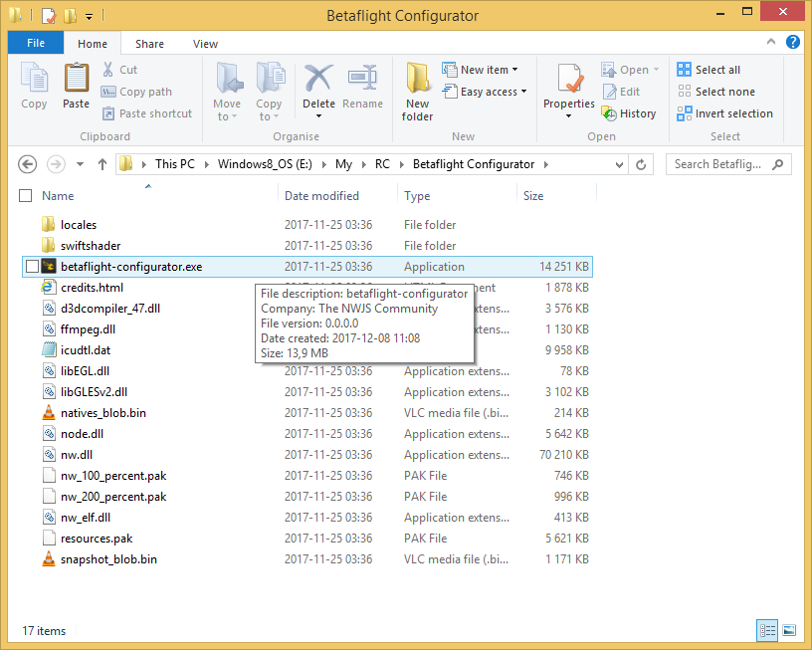Expand the Open button dropdown

[656, 70]
